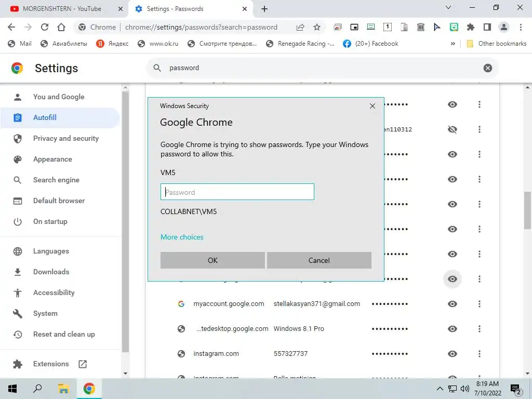Open the Яндекс bookmark
Image resolution: width=532 pixels, height=399 pixels.
pos(112,44)
